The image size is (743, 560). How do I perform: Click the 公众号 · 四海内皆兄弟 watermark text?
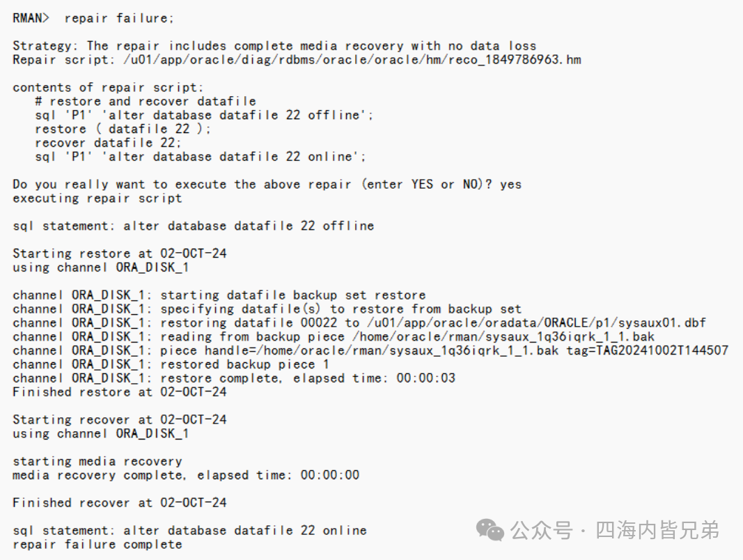[x=615, y=530]
